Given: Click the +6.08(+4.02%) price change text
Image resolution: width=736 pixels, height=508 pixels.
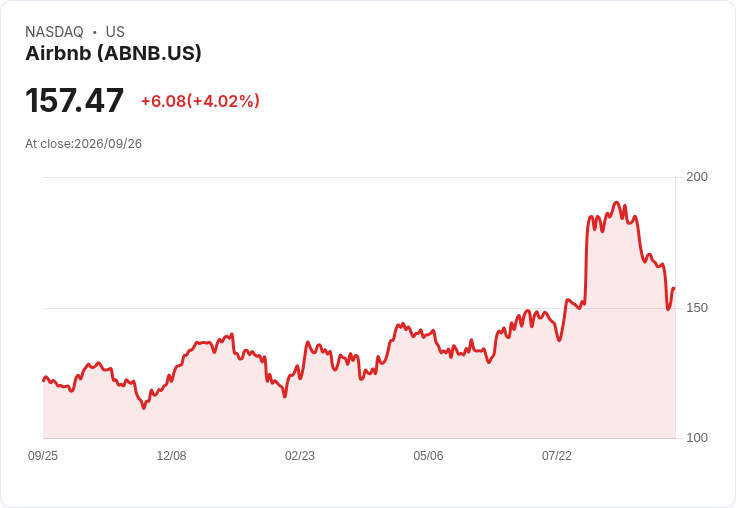Looking at the screenshot, I should pos(200,101).
